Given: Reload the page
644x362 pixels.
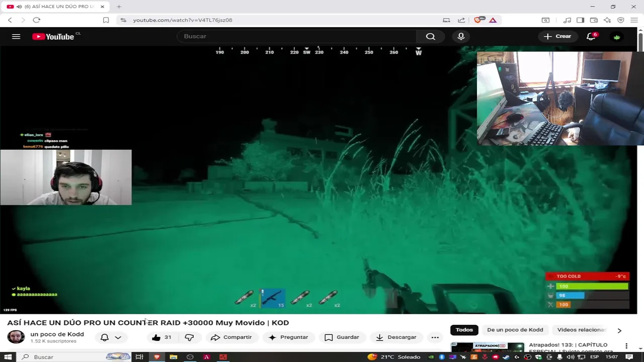Looking at the screenshot, I should pyautogui.click(x=36, y=20).
